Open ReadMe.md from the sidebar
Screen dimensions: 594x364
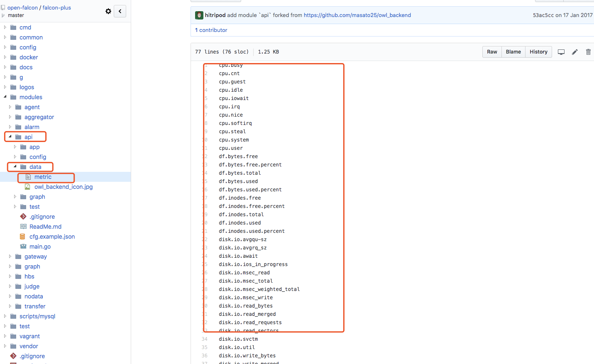(45, 227)
